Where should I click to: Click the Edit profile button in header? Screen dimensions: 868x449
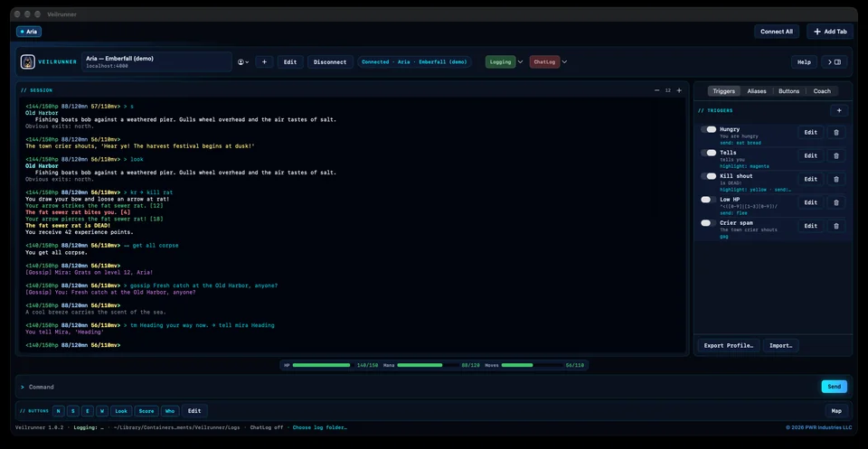click(x=290, y=62)
